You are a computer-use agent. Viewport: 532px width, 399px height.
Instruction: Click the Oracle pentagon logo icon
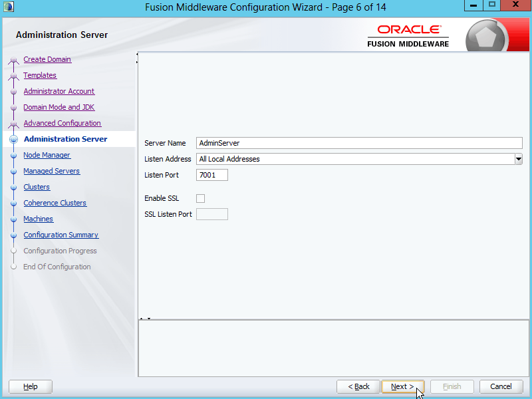point(486,36)
